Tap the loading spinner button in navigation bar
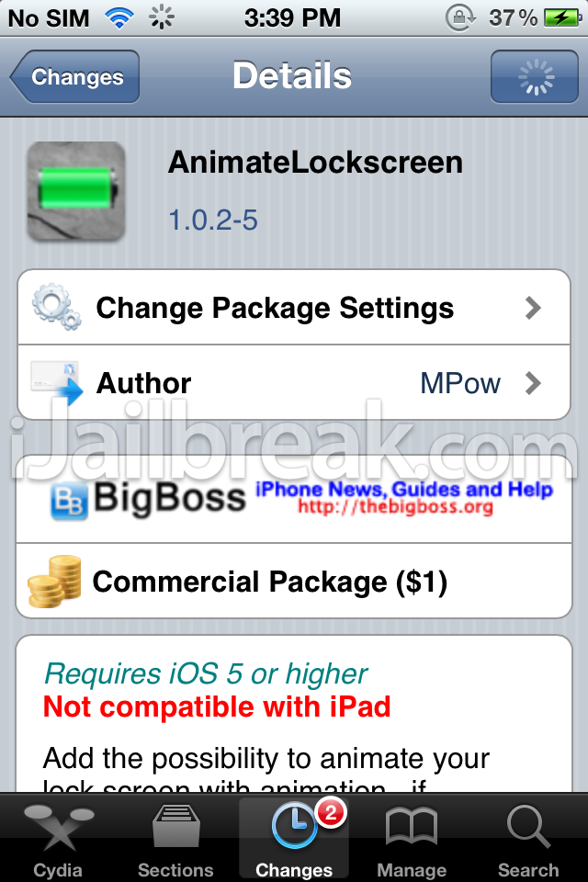 coord(535,76)
